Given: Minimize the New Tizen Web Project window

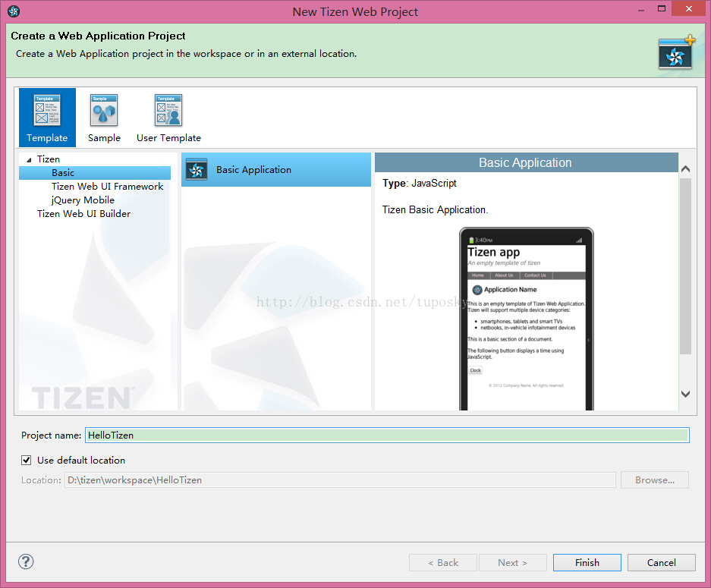Looking at the screenshot, I should point(641,10).
